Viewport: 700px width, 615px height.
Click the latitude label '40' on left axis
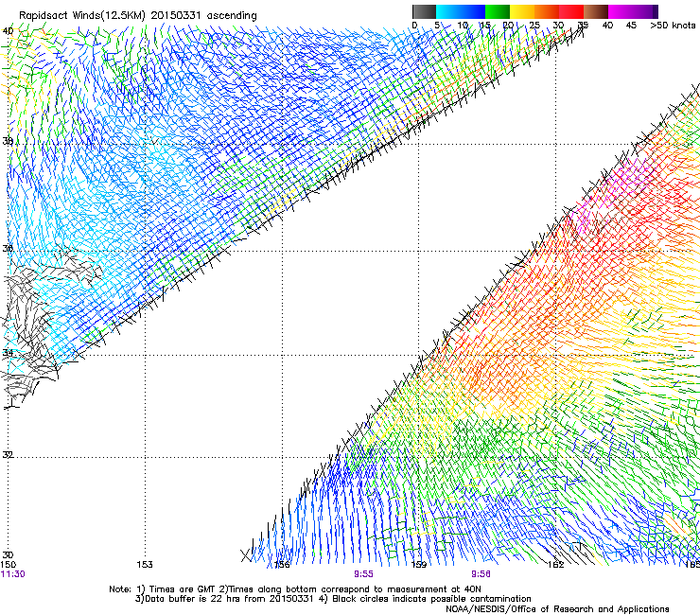click(x=8, y=31)
